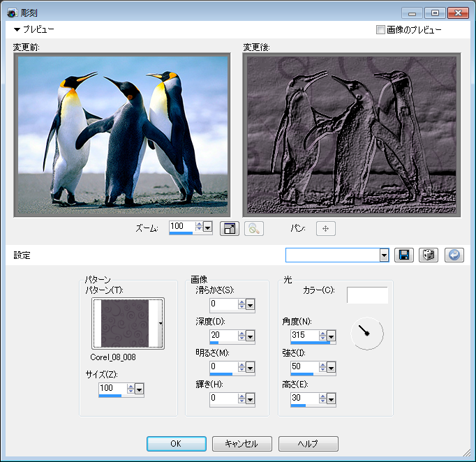Screen dimensions: 476x462
Task: Click the 深度 value input field
Action: (x=223, y=335)
